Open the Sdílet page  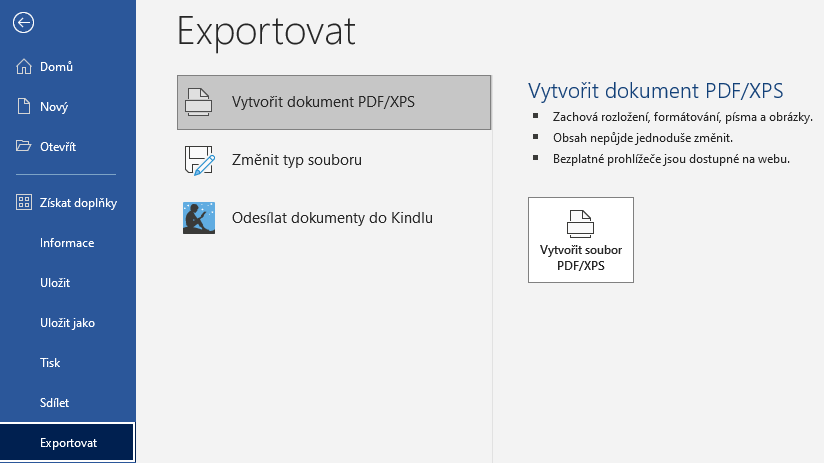coord(68,403)
